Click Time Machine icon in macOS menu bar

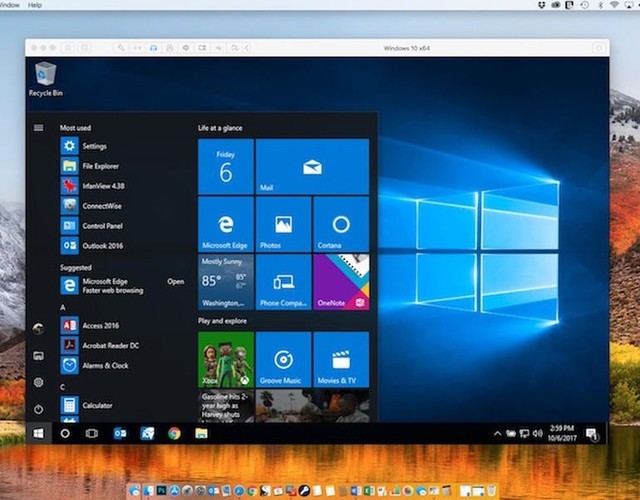[585, 5]
